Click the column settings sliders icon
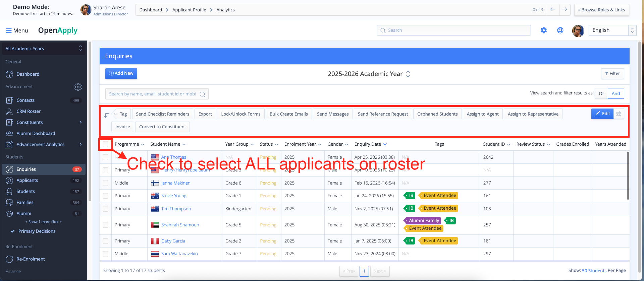The image size is (644, 281). 619,114
